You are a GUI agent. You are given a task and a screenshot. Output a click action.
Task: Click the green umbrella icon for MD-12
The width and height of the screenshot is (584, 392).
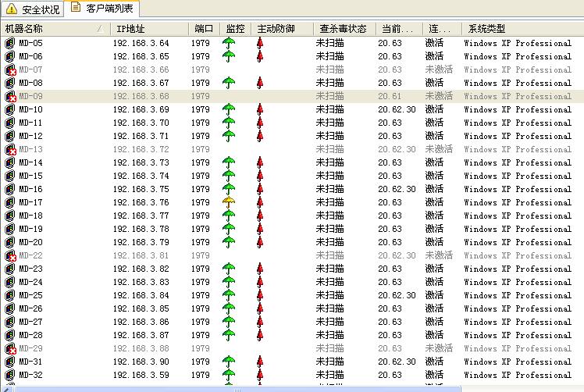coord(229,136)
